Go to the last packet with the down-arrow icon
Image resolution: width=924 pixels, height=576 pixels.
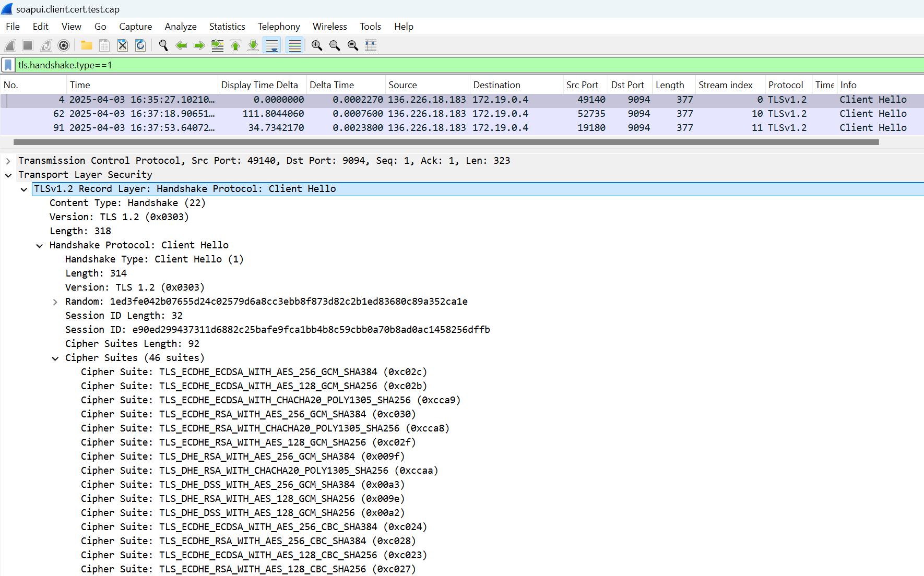[x=253, y=45]
